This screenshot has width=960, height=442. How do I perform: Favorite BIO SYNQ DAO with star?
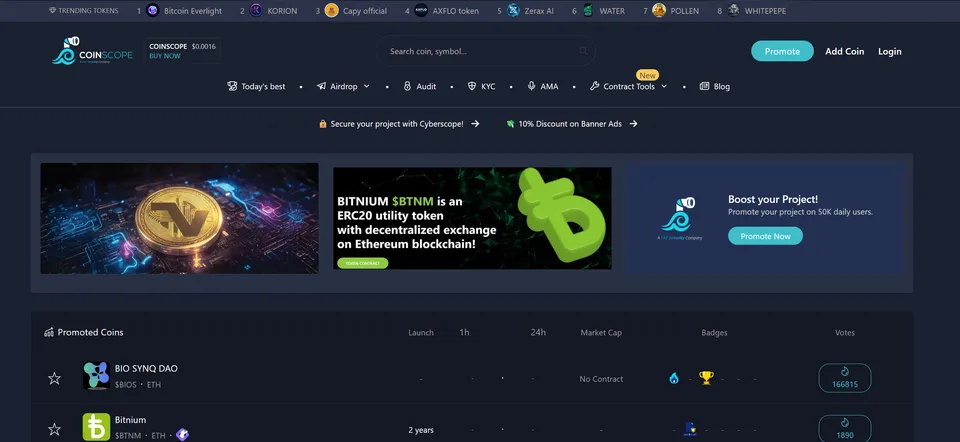click(x=54, y=378)
